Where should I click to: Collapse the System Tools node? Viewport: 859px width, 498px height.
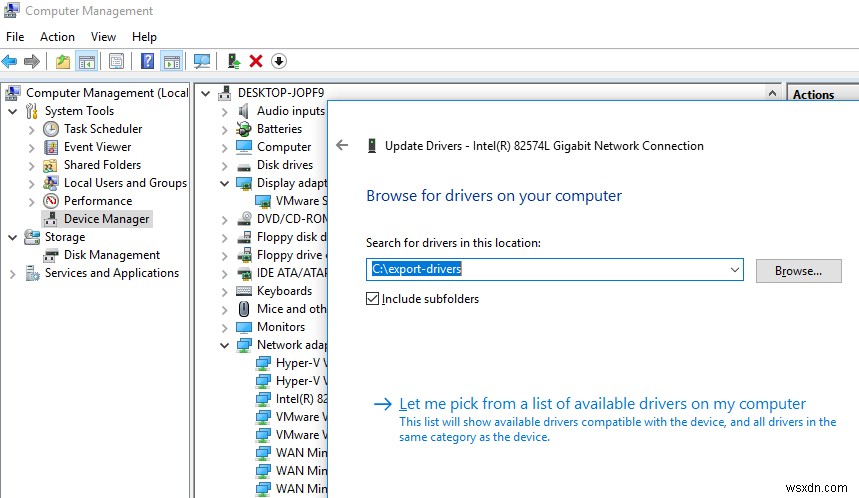click(x=13, y=111)
